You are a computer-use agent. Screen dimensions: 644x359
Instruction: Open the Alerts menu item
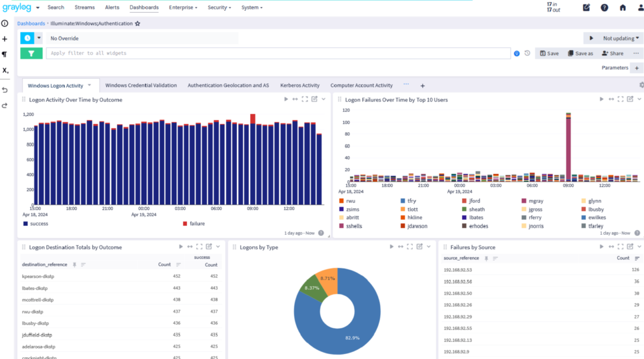[x=112, y=8]
